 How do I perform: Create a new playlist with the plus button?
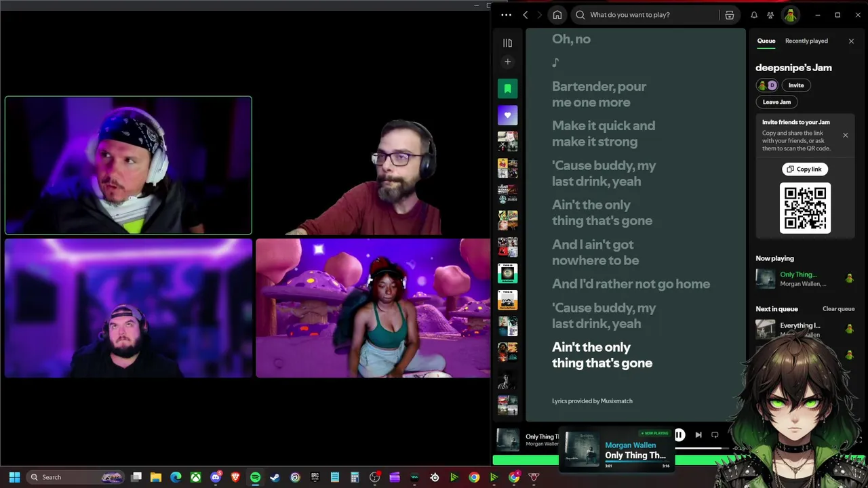[x=507, y=62]
